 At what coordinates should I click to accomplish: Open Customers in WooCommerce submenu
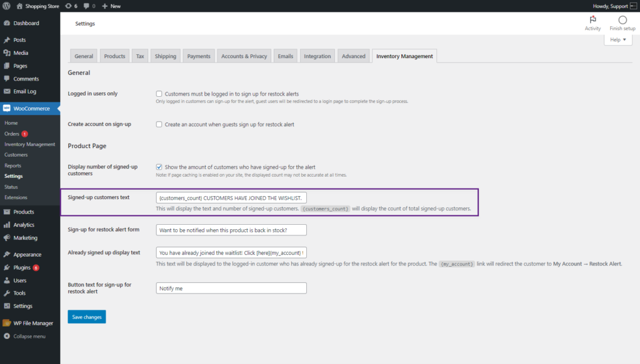(x=16, y=155)
